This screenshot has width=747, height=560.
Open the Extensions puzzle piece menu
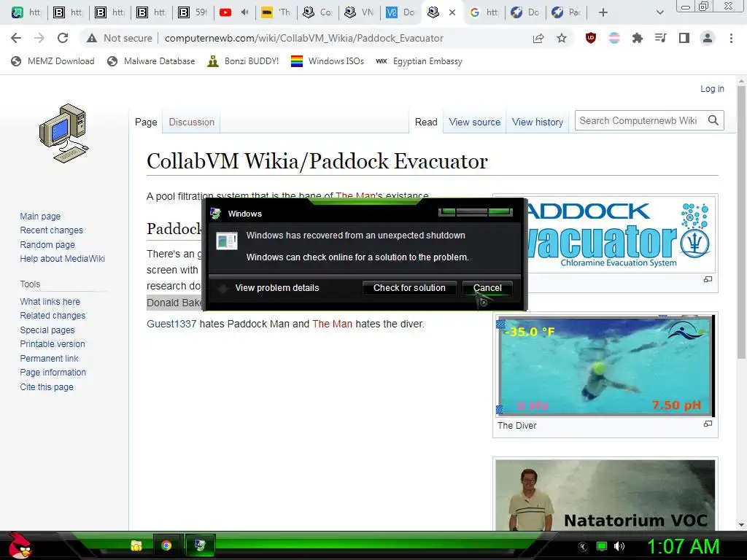[638, 38]
